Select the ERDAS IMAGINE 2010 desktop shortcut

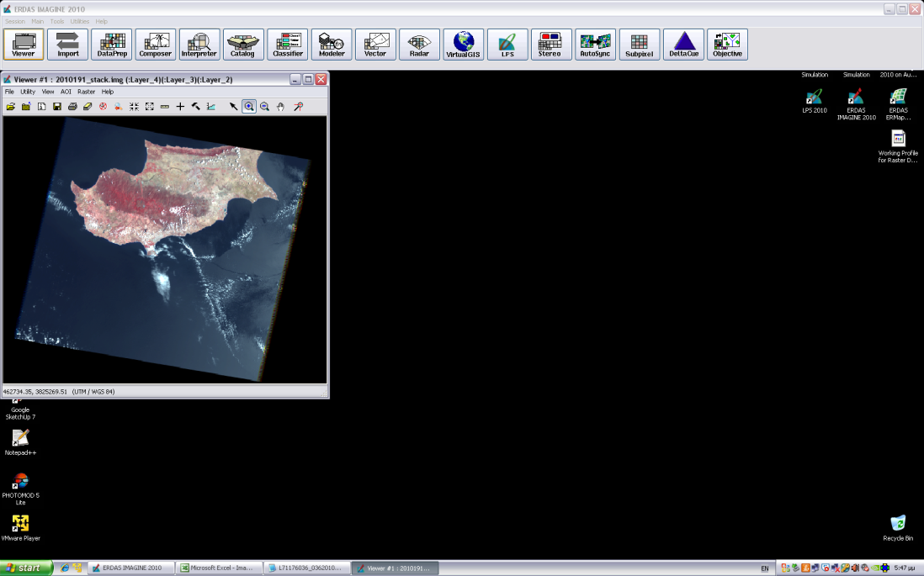(856, 104)
